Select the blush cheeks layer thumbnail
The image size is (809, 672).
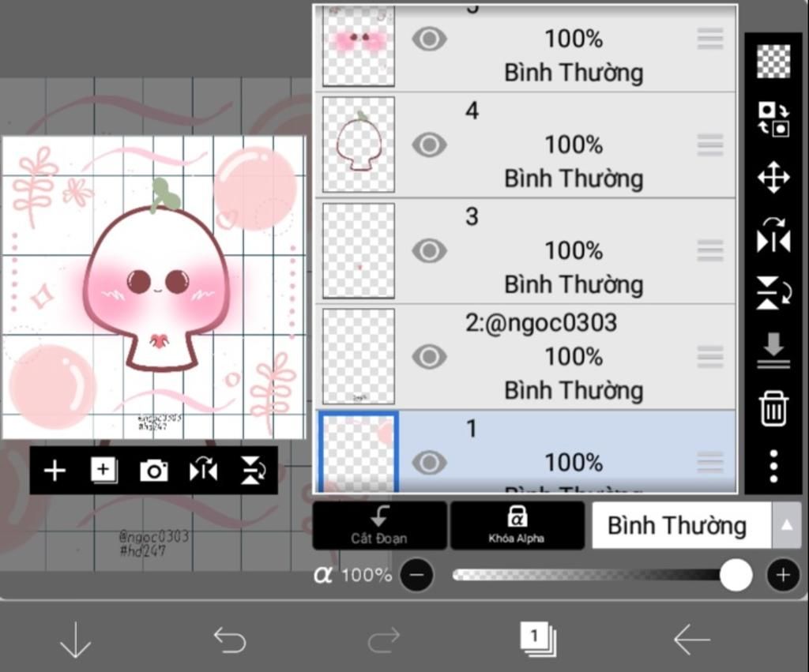[x=359, y=47]
